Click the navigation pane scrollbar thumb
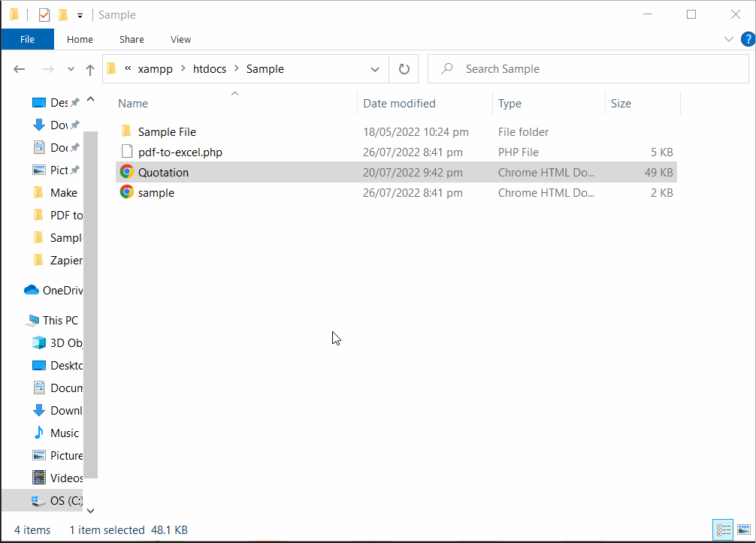 (x=90, y=304)
